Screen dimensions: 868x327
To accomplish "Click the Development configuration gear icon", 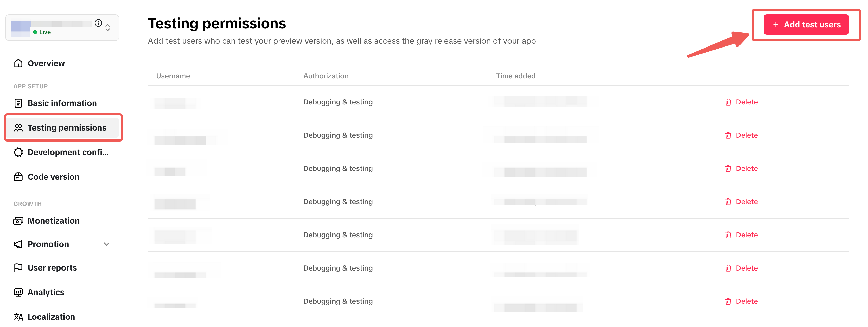I will pos(18,153).
